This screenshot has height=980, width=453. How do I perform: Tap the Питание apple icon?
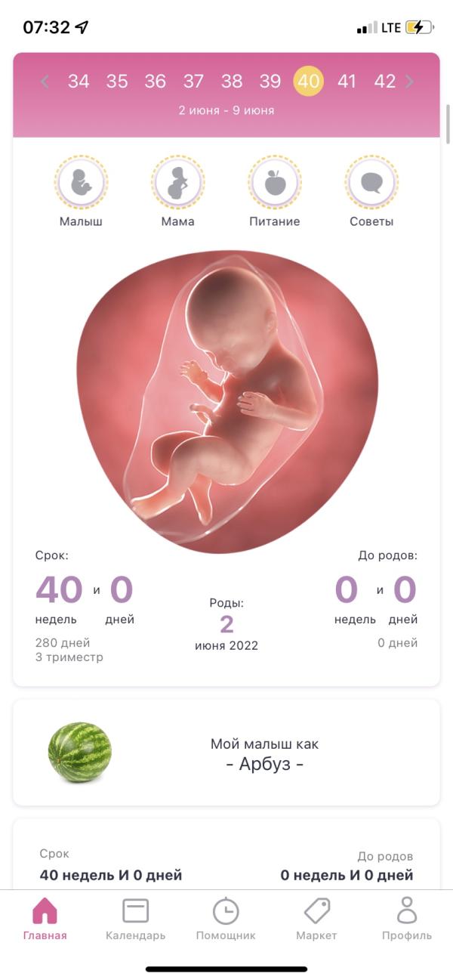pyautogui.click(x=275, y=182)
